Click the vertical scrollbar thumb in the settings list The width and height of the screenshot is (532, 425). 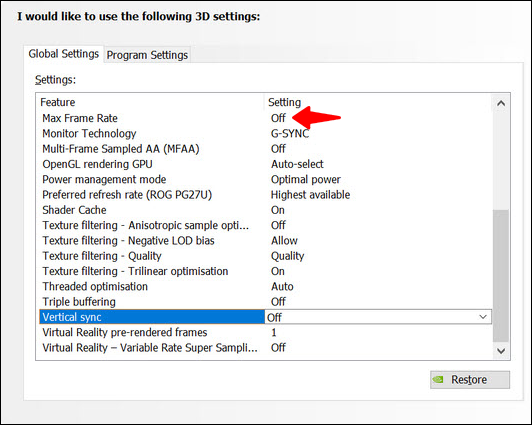[x=501, y=276]
